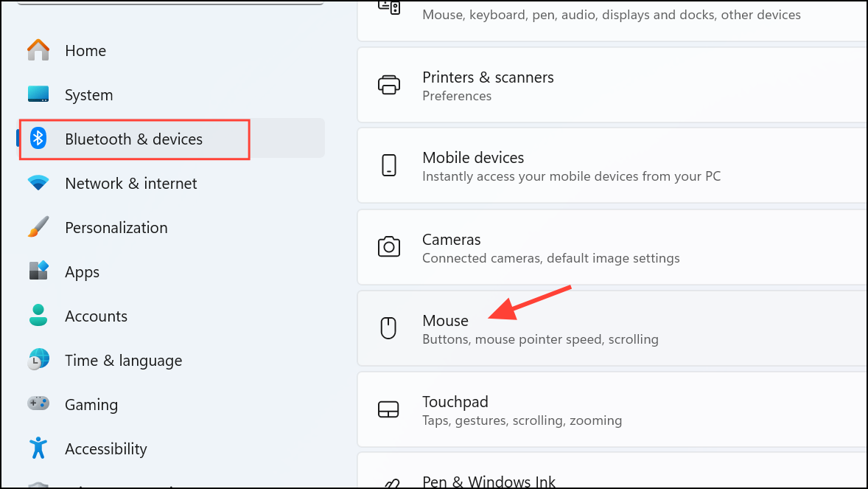The image size is (868, 489).
Task: Switch to Network & internet settings
Action: [x=130, y=183]
